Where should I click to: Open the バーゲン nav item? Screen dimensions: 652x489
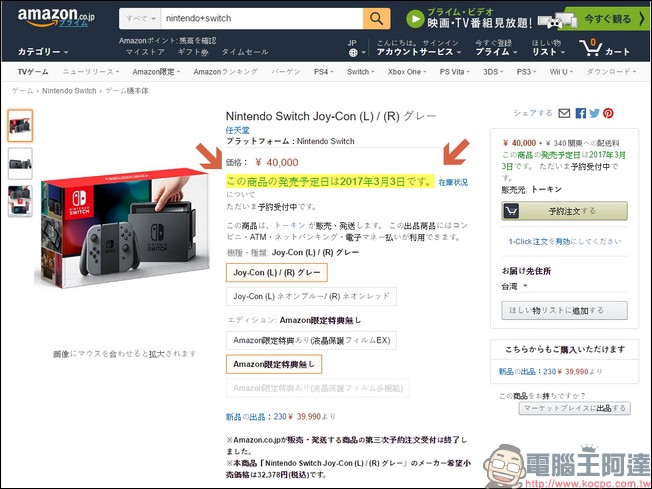(x=286, y=72)
